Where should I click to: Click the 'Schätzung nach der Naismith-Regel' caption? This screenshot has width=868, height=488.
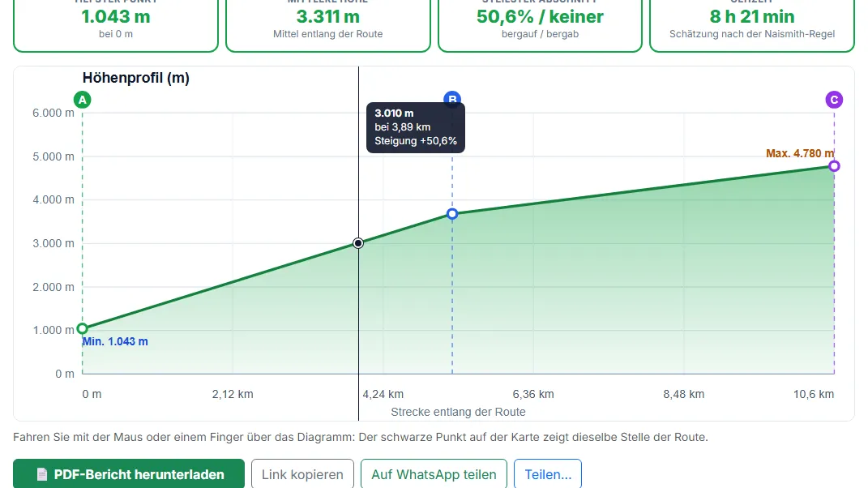pyautogui.click(x=752, y=34)
